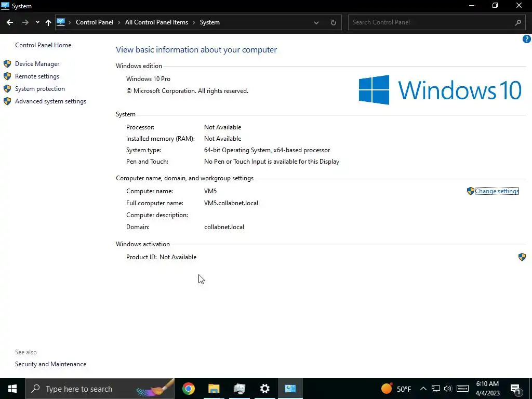
Task: Select All Control Panel Items breadcrumb
Action: 156,22
